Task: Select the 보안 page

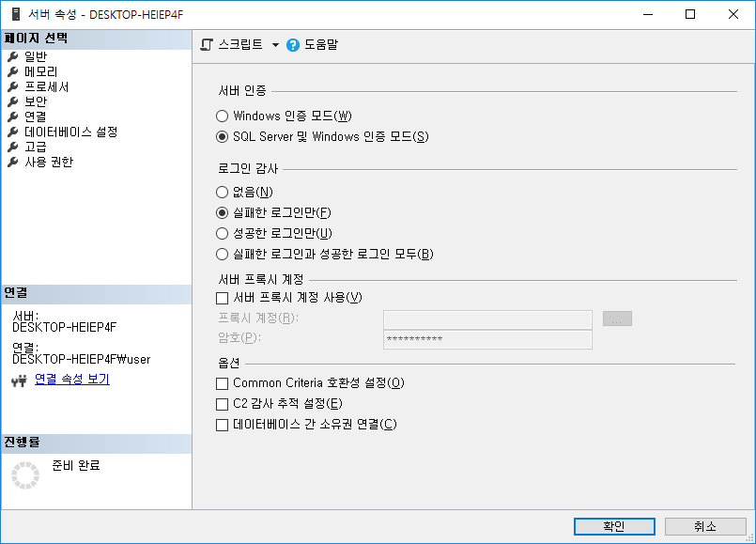Action: click(36, 101)
